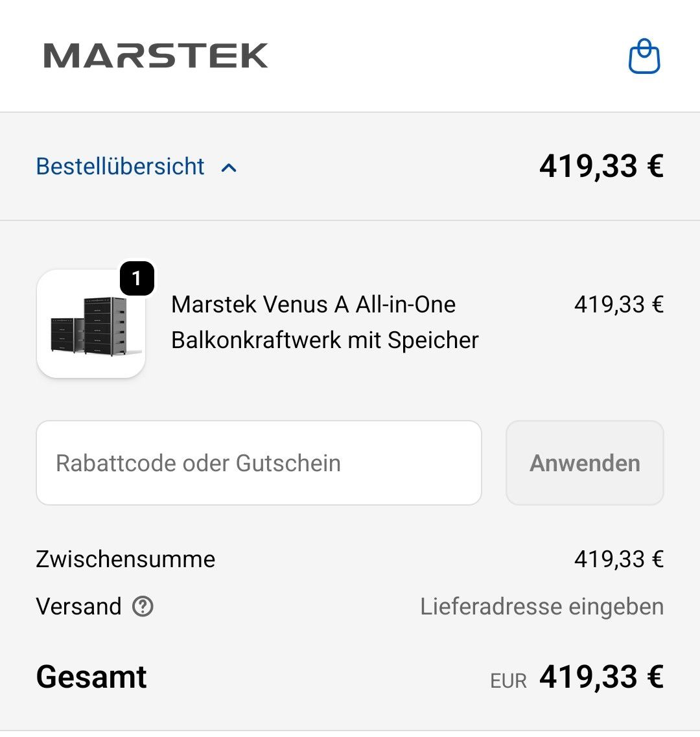Click the EUR currency label
This screenshot has width=700, height=737.
508,681
